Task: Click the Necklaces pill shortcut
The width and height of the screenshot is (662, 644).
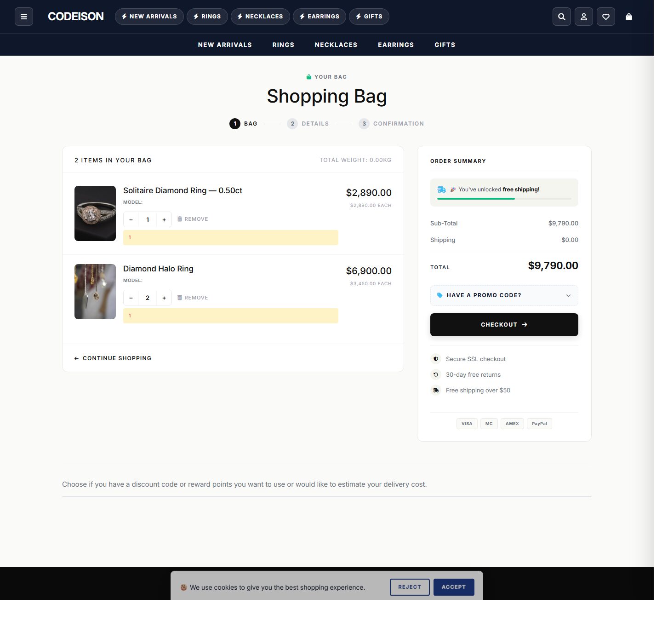Action: [260, 17]
